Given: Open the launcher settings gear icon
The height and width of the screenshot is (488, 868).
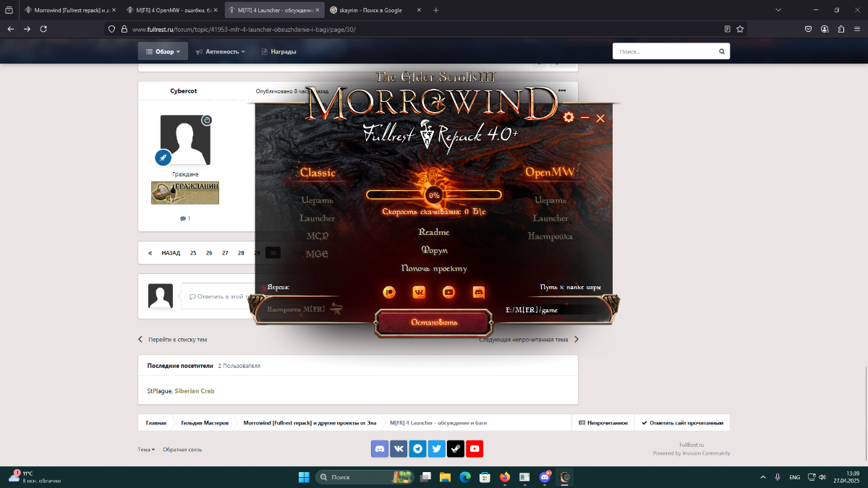Looking at the screenshot, I should point(569,118).
